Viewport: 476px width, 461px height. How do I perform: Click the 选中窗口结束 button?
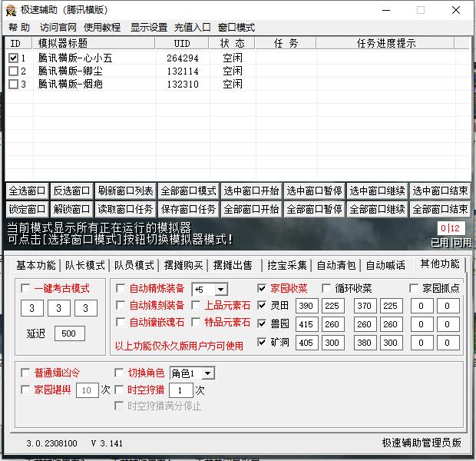coord(440,191)
